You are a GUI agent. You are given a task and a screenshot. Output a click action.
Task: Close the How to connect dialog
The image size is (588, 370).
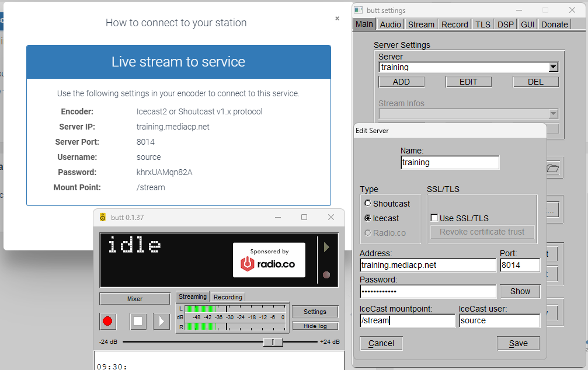pos(337,18)
